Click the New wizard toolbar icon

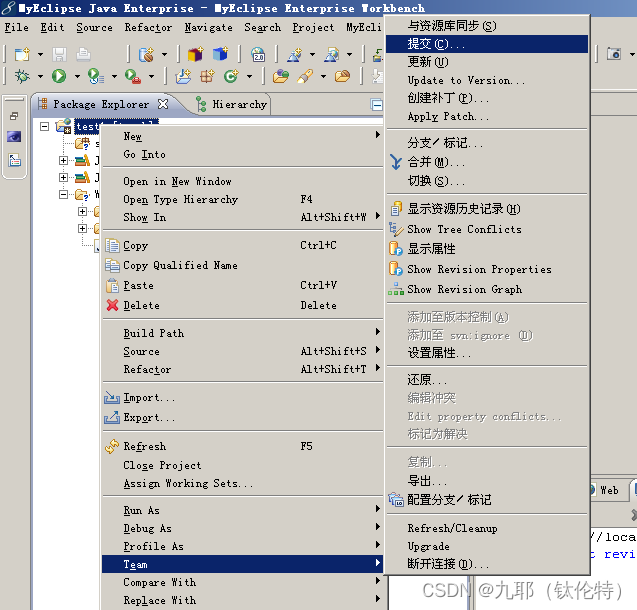coord(22,54)
